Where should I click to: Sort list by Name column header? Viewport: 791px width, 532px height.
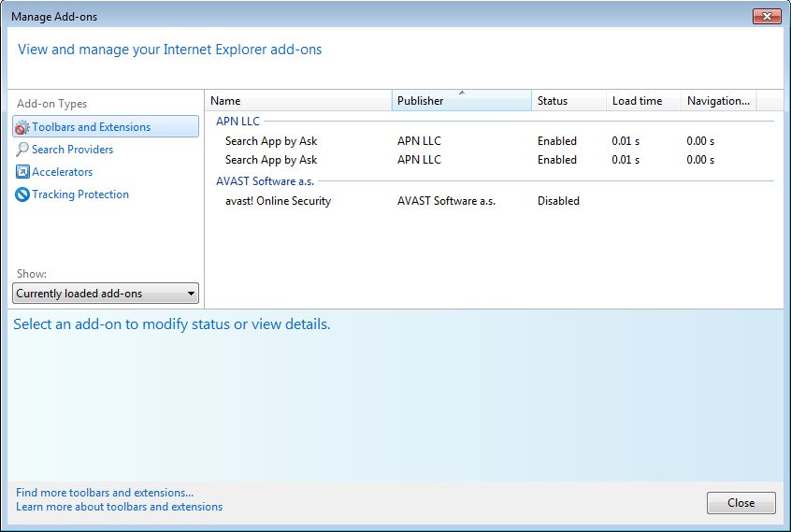298,101
